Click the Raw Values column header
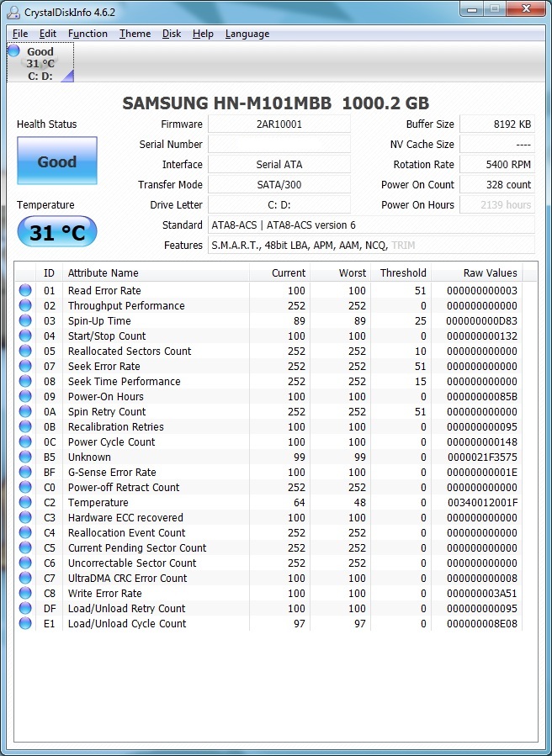 tap(476, 273)
